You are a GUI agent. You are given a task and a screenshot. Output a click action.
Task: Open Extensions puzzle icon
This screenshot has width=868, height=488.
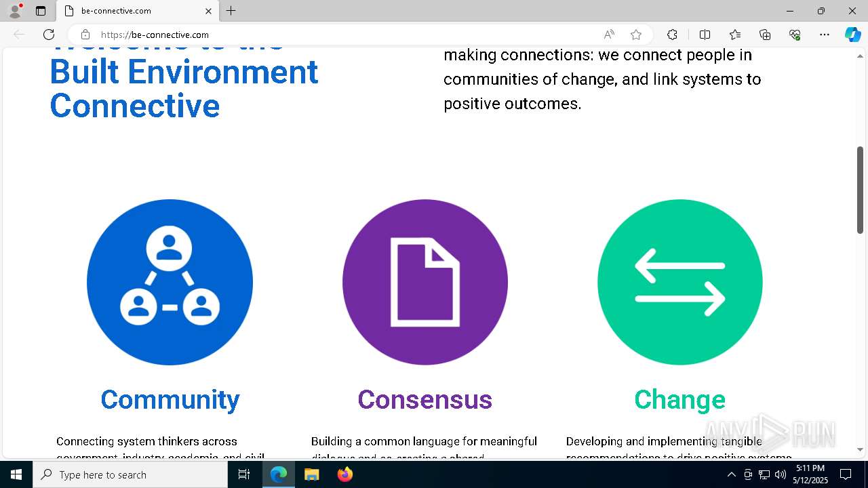pos(672,35)
